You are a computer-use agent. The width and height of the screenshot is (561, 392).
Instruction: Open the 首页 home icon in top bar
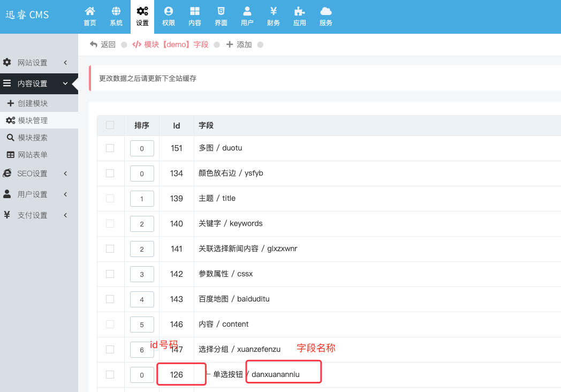90,17
